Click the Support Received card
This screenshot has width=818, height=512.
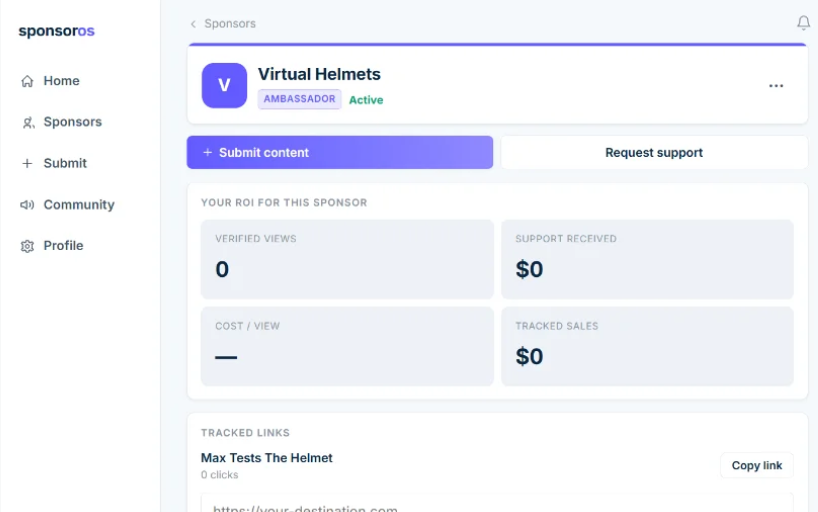tap(647, 259)
